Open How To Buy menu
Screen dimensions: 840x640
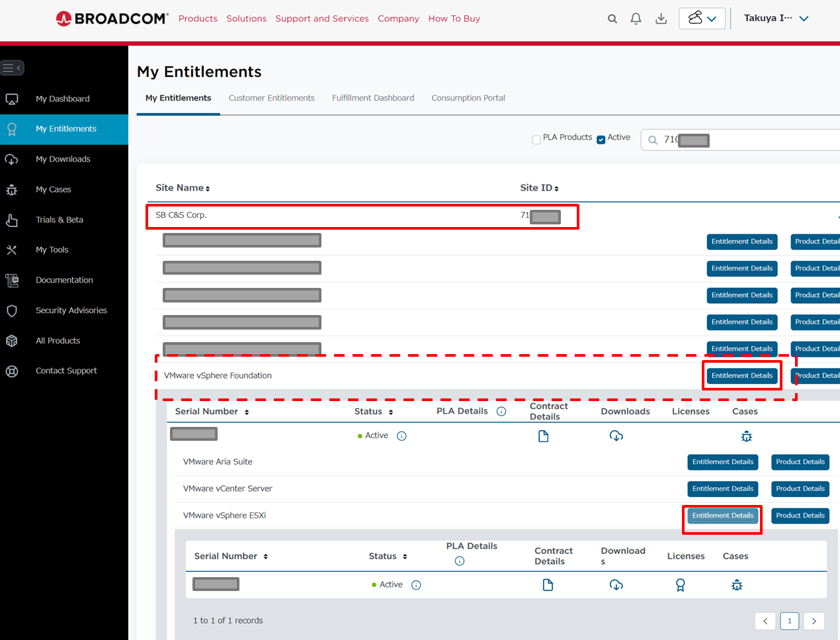click(x=454, y=19)
